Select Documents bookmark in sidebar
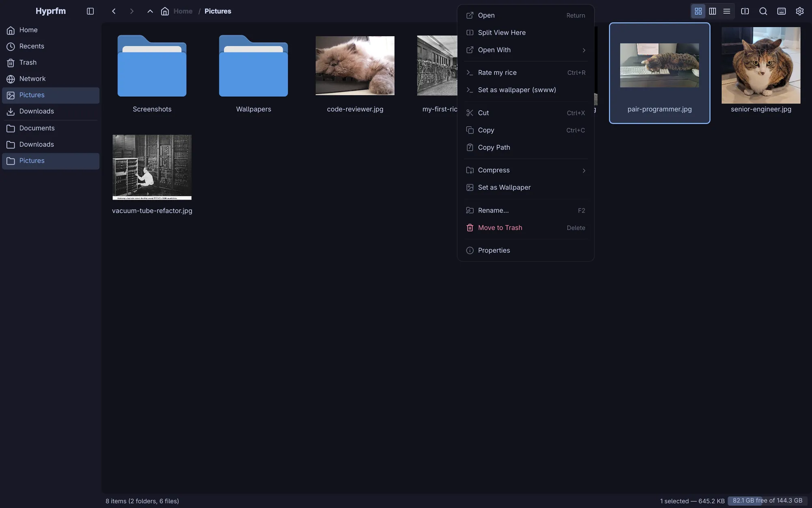 [51, 128]
